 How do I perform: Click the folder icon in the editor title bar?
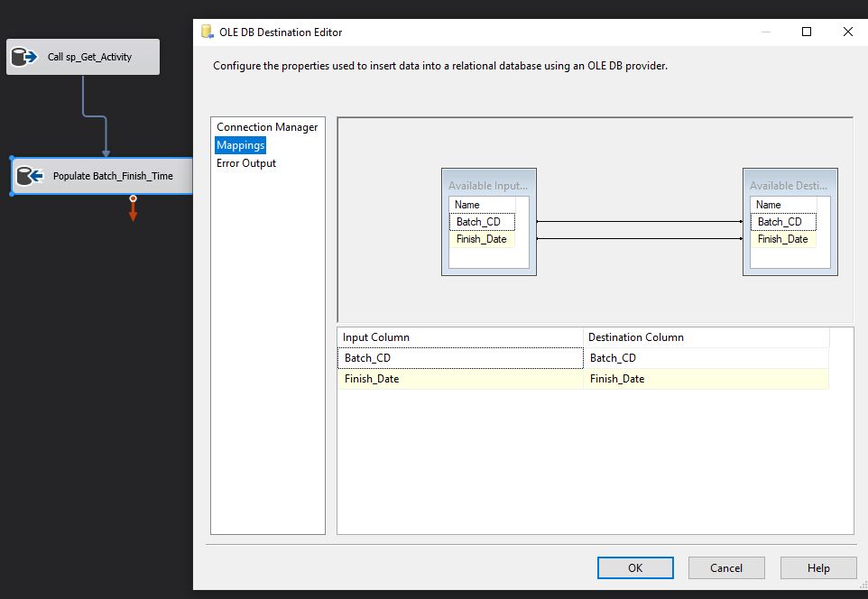point(208,32)
